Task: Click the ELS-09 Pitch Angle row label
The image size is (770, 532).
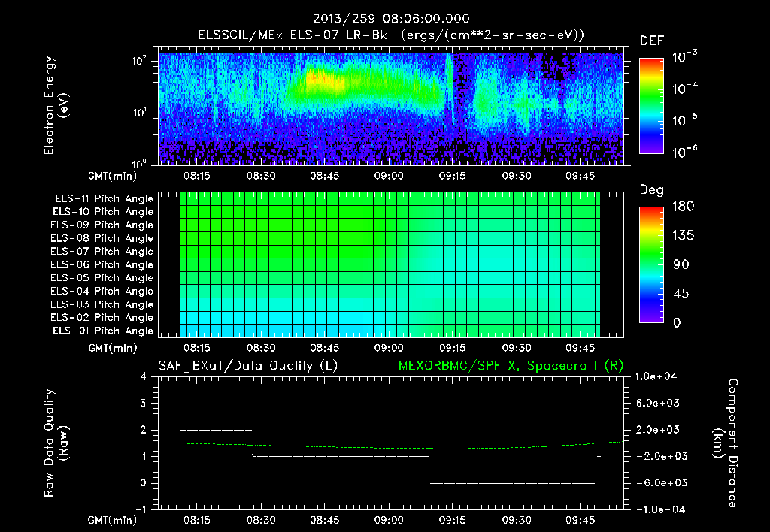Action: coord(102,225)
